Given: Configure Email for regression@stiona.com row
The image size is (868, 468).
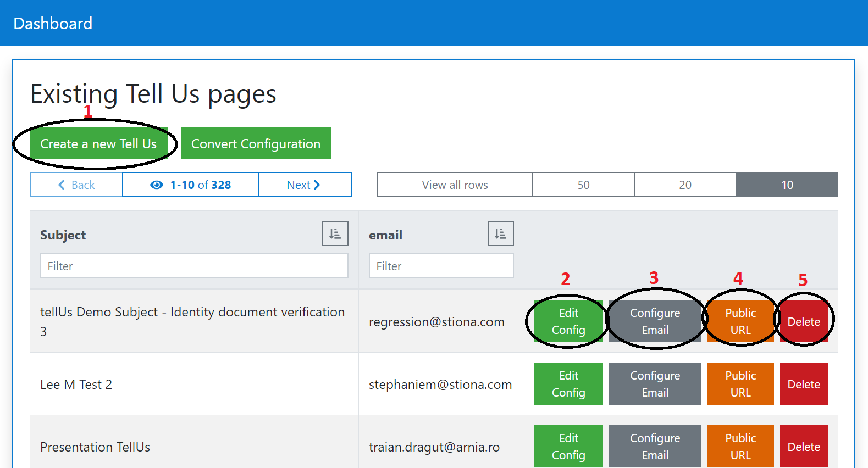Looking at the screenshot, I should (x=655, y=321).
